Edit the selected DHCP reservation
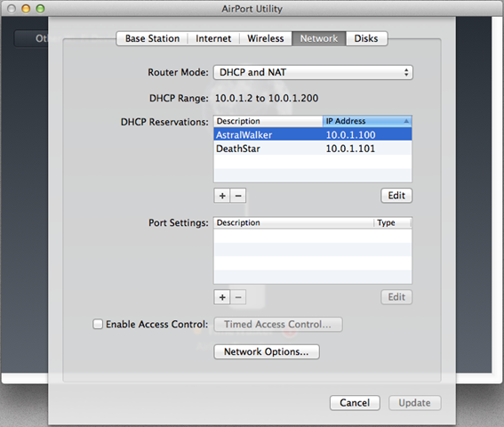This screenshot has height=427, width=504. 396,196
